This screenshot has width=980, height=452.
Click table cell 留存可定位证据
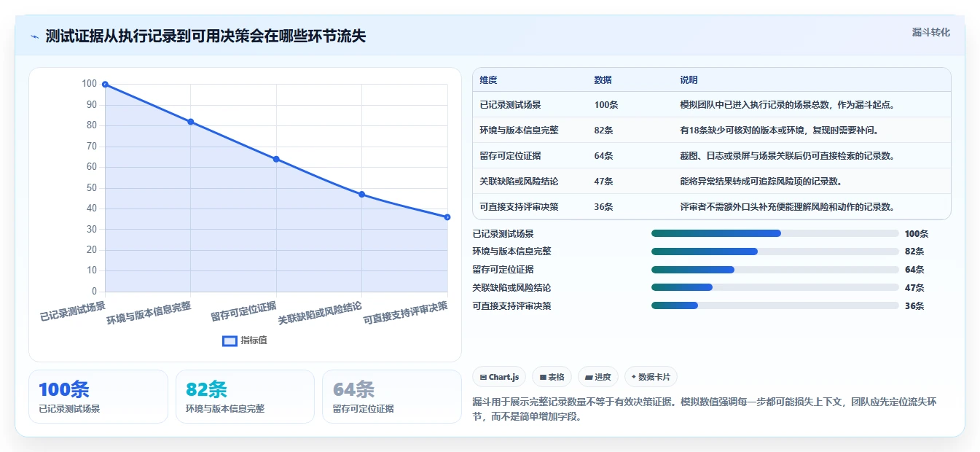[x=510, y=156]
